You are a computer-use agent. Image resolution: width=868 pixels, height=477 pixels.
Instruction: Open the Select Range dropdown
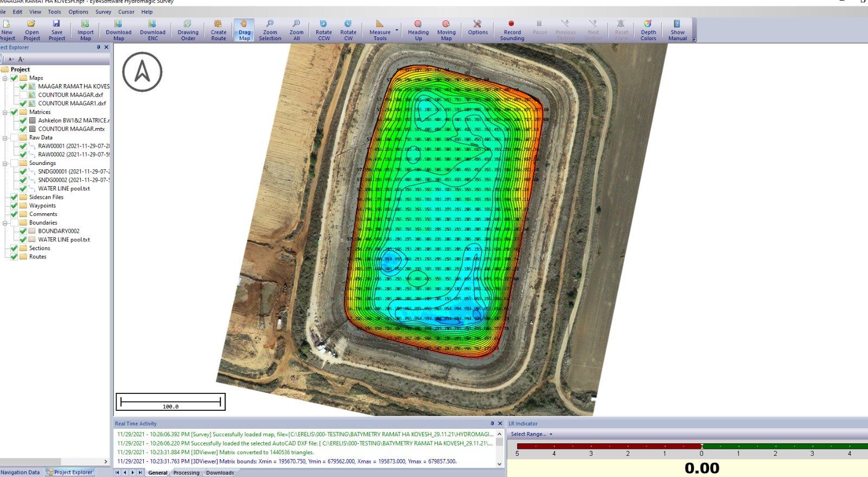tap(532, 434)
